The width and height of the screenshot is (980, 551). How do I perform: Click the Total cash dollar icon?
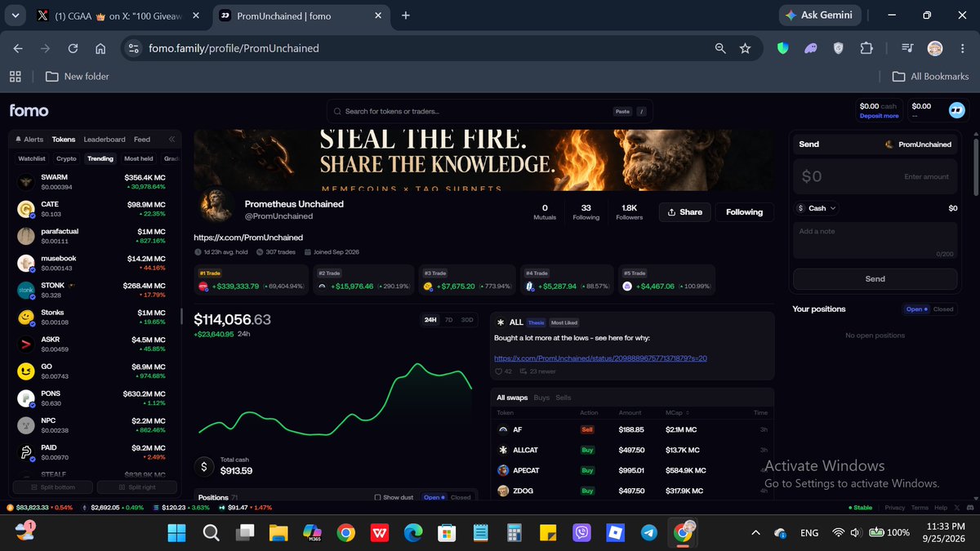[204, 466]
